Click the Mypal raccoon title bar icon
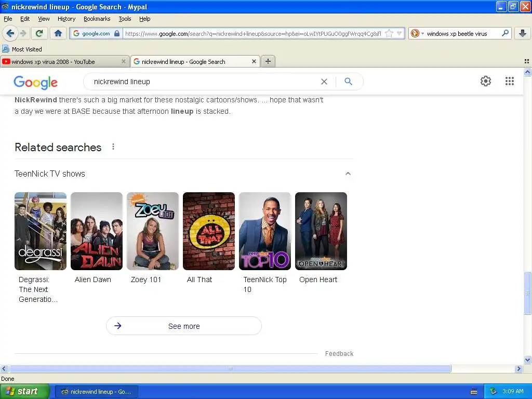The image size is (532, 399). pyautogui.click(x=5, y=6)
